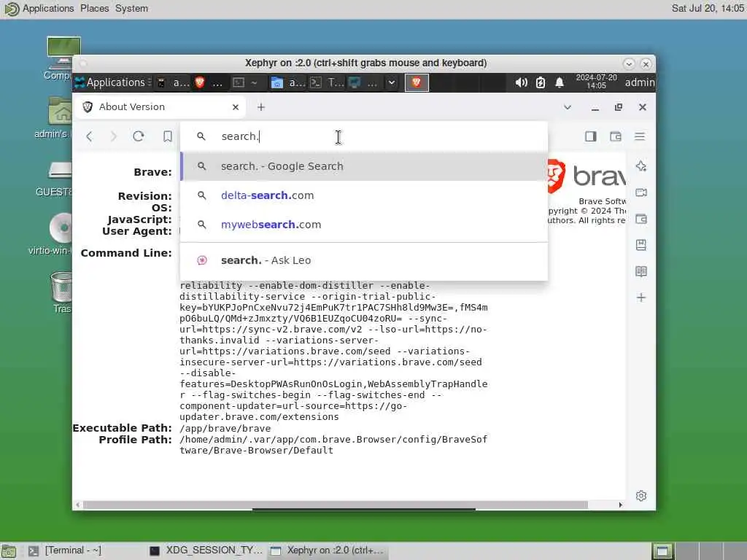Expand the tab search chevron
The width and height of the screenshot is (747, 560).
click(568, 107)
